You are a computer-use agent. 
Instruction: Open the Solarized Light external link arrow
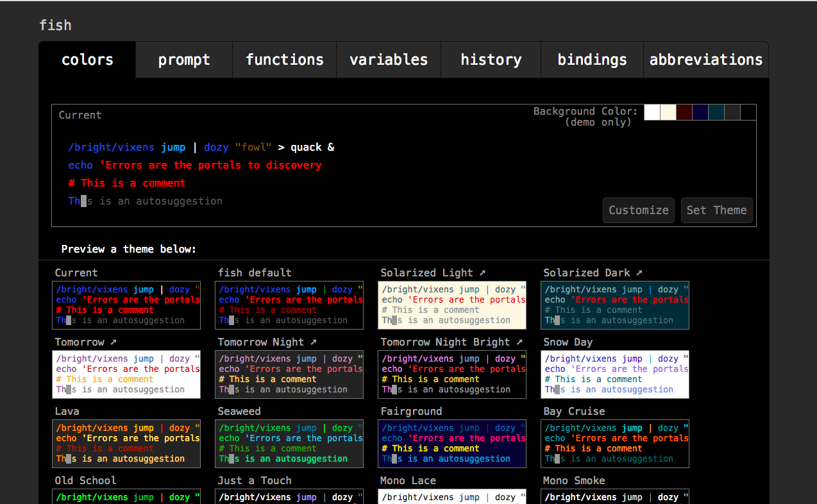click(482, 273)
